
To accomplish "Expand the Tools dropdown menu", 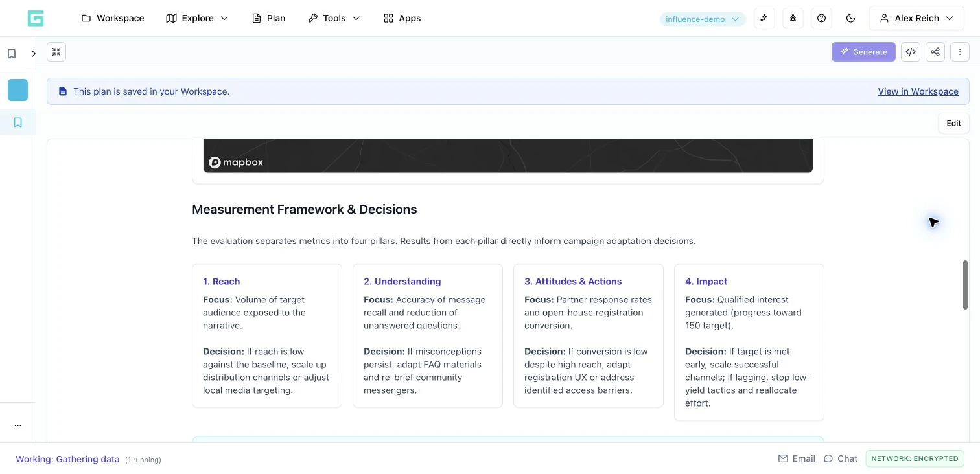I will (x=334, y=18).
